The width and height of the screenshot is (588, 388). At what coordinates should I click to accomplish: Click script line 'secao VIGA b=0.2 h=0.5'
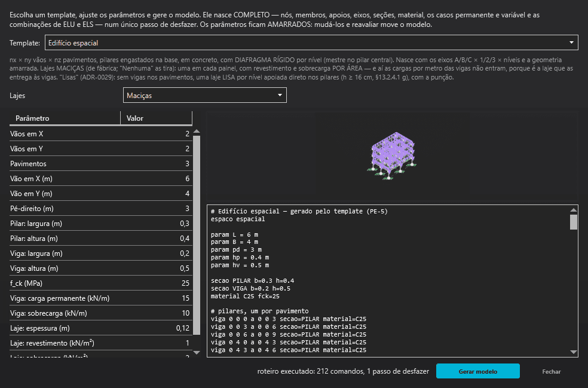click(250, 289)
